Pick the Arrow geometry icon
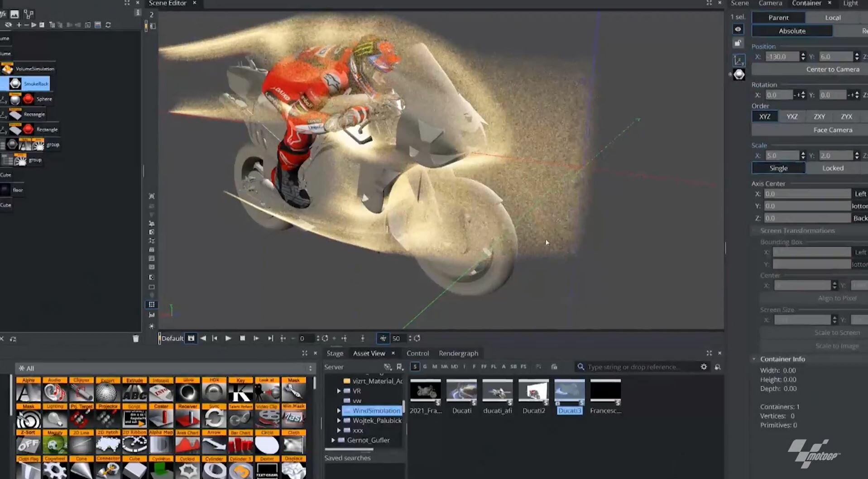The height and width of the screenshot is (479, 868). tap(214, 442)
